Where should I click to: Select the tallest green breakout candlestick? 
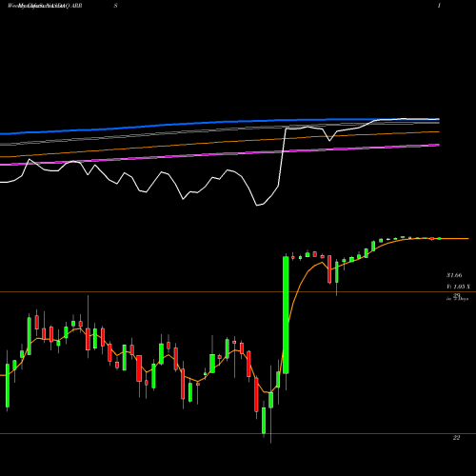pyautogui.click(x=286, y=315)
